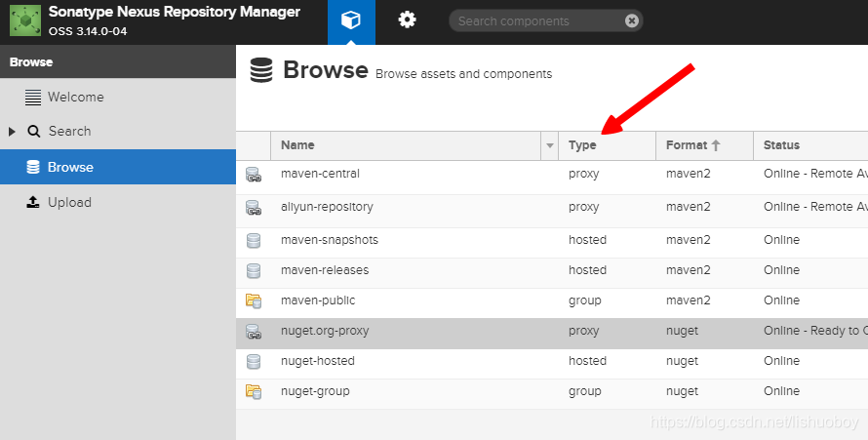
Task: Sort by the Status column header
Action: pos(810,145)
